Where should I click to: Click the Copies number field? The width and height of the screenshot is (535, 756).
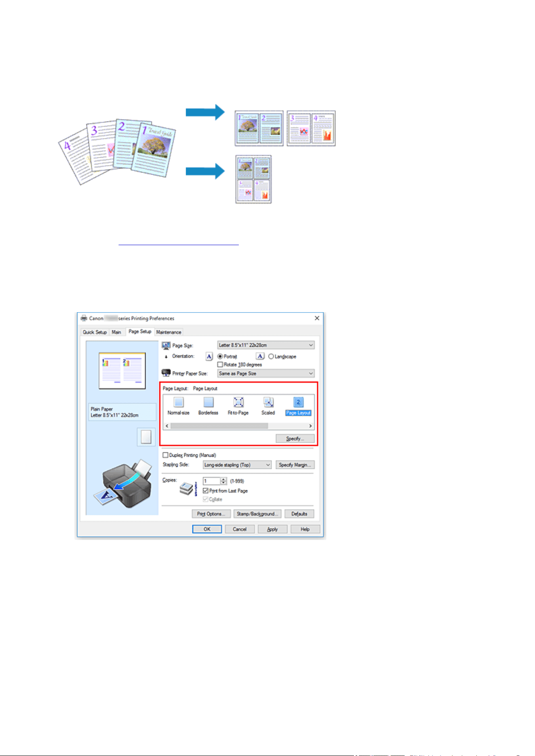pyautogui.click(x=212, y=481)
